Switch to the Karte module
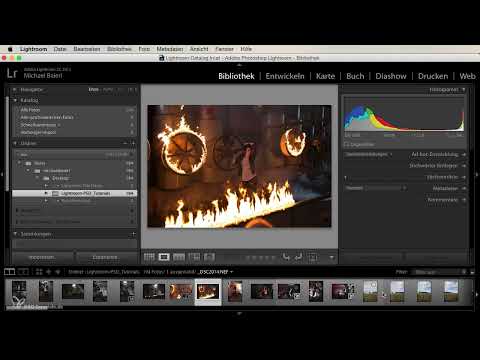 pos(325,76)
